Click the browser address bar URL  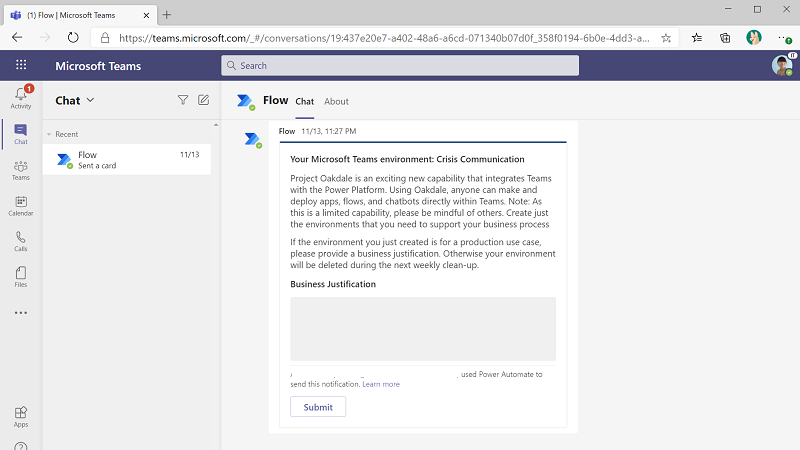384,38
